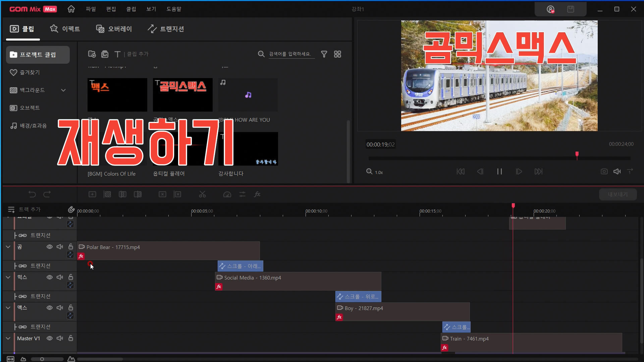Select the Polar Bear - 17715.mp4 clip
This screenshot has width=644, height=362.
pos(168,251)
